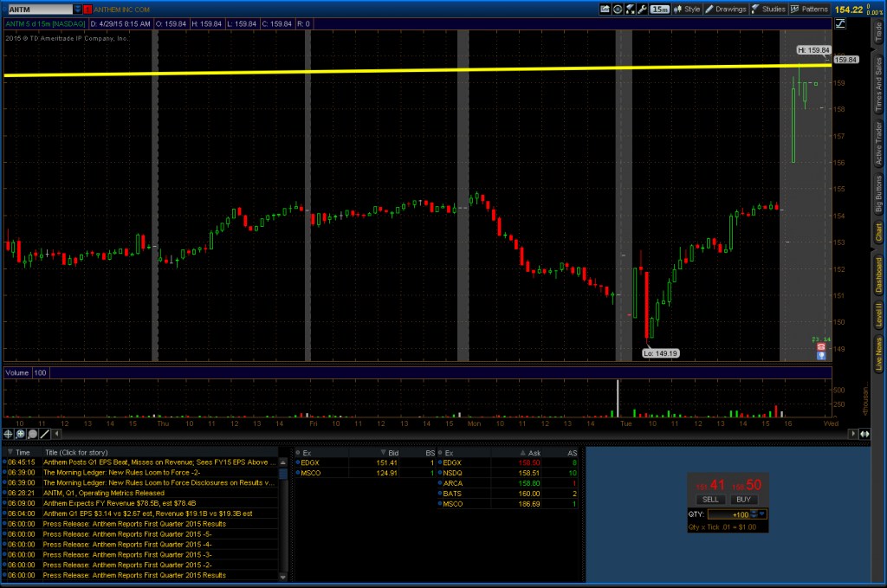This screenshot has width=887, height=588.
Task: Open the Patterns menu
Action: [x=810, y=9]
